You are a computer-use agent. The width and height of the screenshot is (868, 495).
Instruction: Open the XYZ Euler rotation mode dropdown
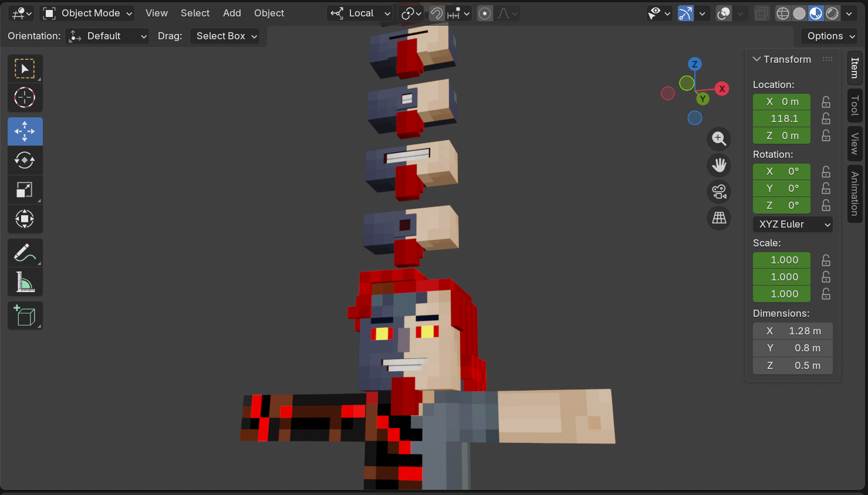(x=792, y=224)
